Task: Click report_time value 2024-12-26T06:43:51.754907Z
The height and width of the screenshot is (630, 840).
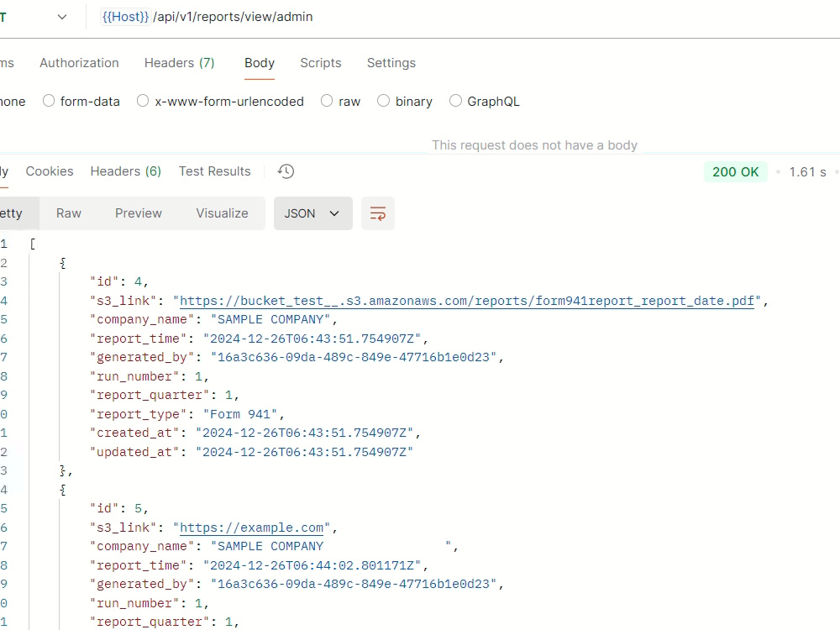Action: pyautogui.click(x=312, y=339)
